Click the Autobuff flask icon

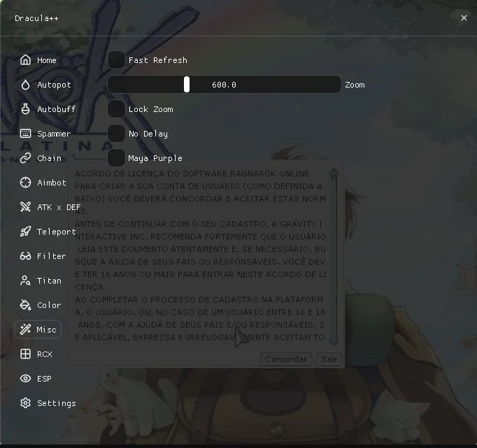26,109
